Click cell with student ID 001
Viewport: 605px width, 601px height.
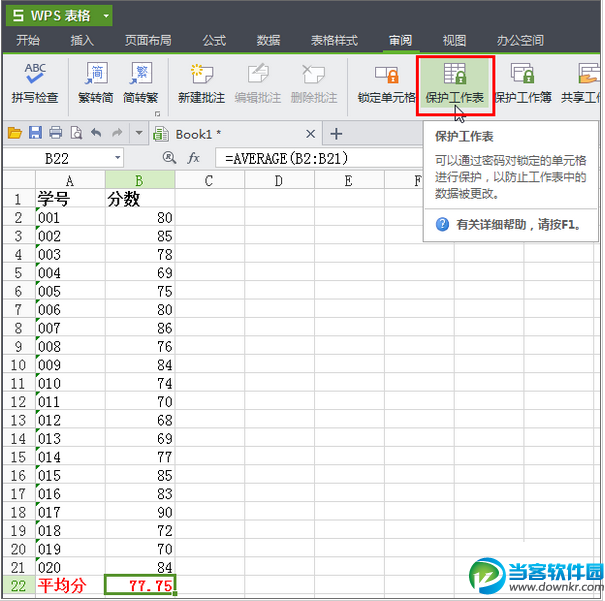70,217
